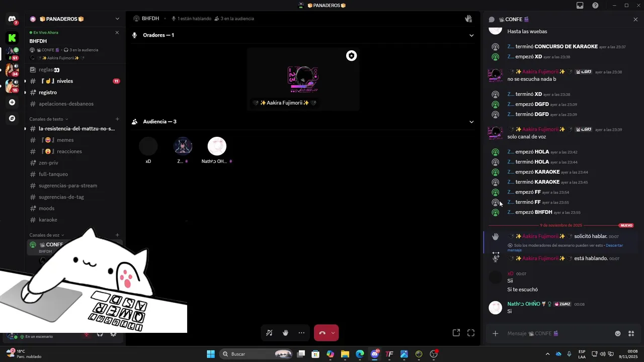Viewport: 644px width, 362px height.
Task: Open user settings gear icon
Action: point(113,334)
